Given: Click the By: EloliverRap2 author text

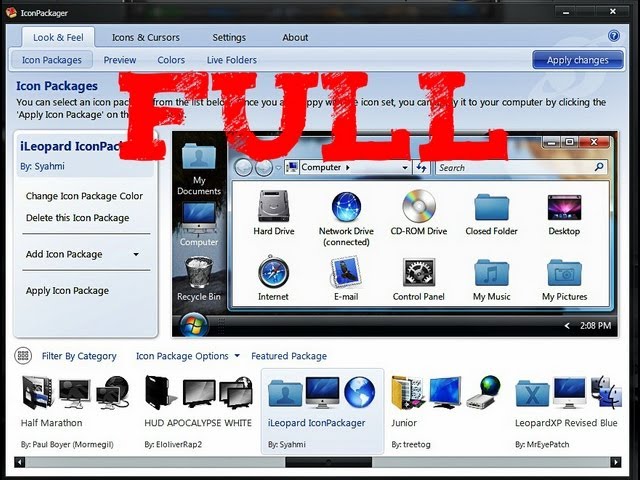Looking at the screenshot, I should [x=173, y=444].
